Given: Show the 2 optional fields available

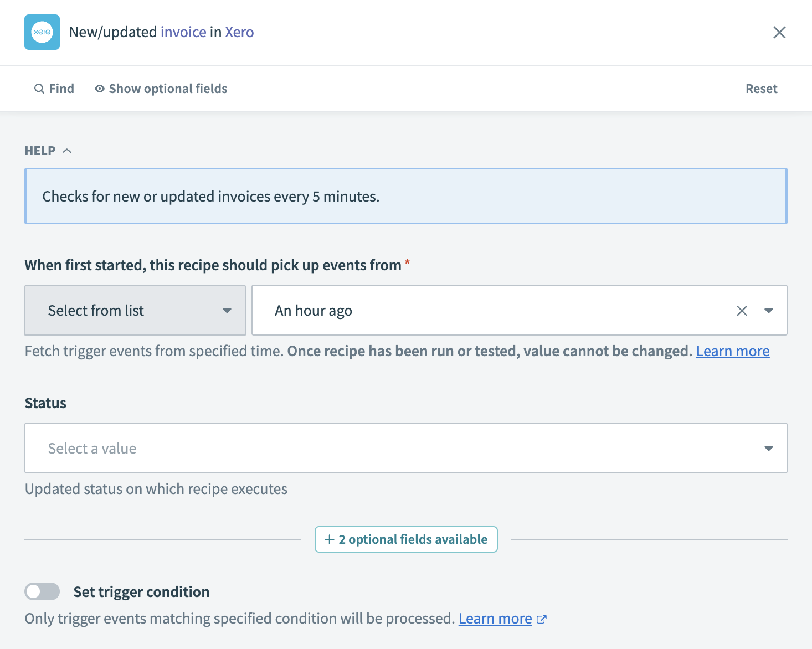Looking at the screenshot, I should tap(406, 539).
